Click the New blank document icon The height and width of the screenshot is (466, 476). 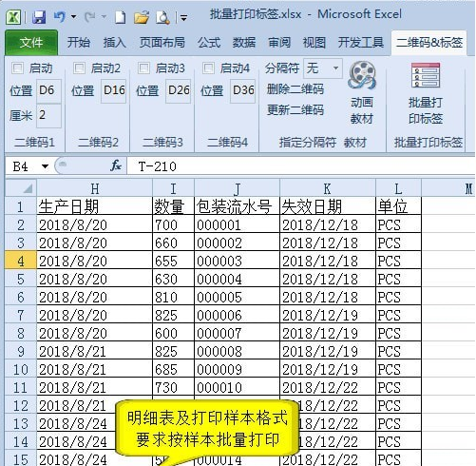pyautogui.click(x=120, y=17)
